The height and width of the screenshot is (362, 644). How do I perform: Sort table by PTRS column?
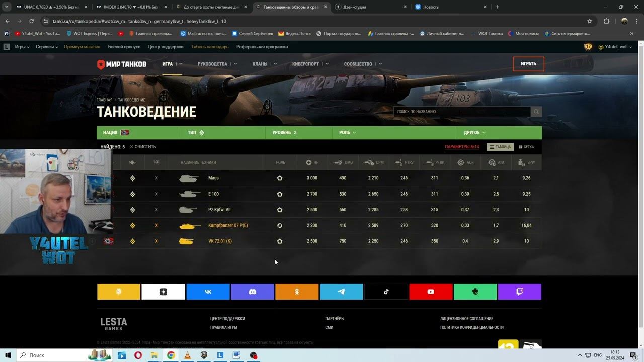point(404,162)
